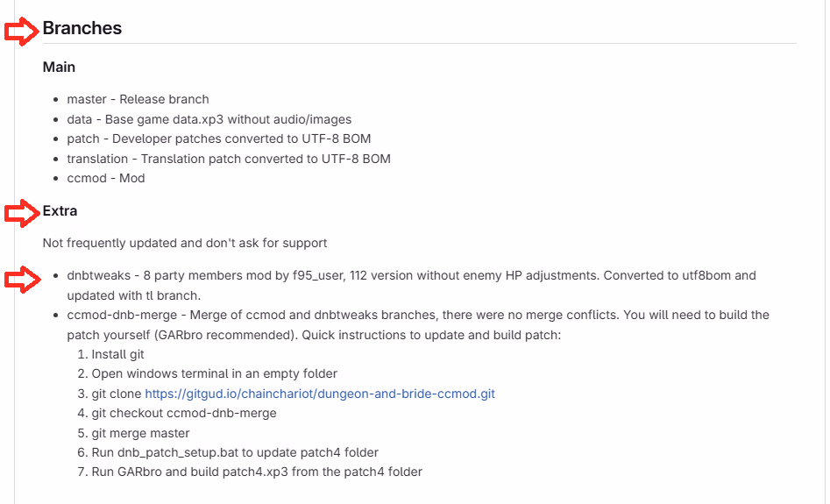The height and width of the screenshot is (504, 830).
Task: Click the red arrow next to Extra
Action: pos(21,212)
